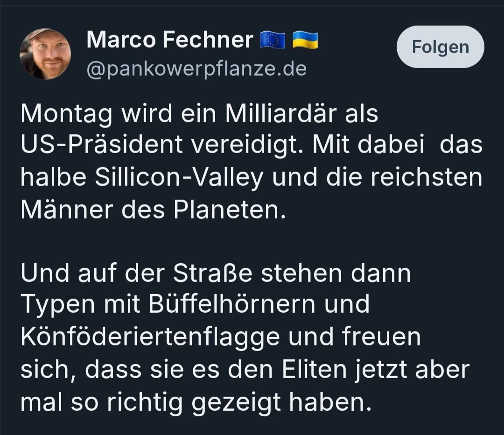504x435 pixels.
Task: Click the word "Könföderiertenflagge" in the post
Action: point(151,337)
